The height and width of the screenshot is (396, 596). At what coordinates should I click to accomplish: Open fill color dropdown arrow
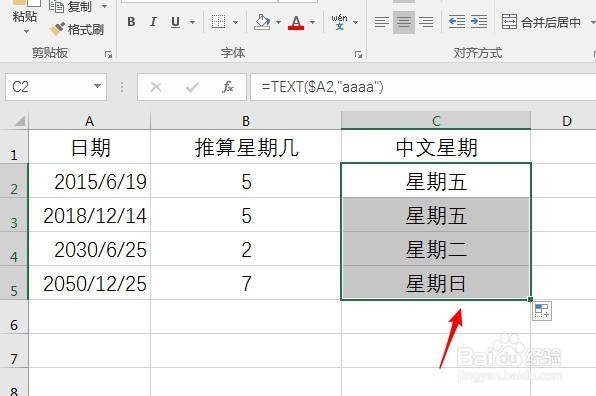coord(278,22)
